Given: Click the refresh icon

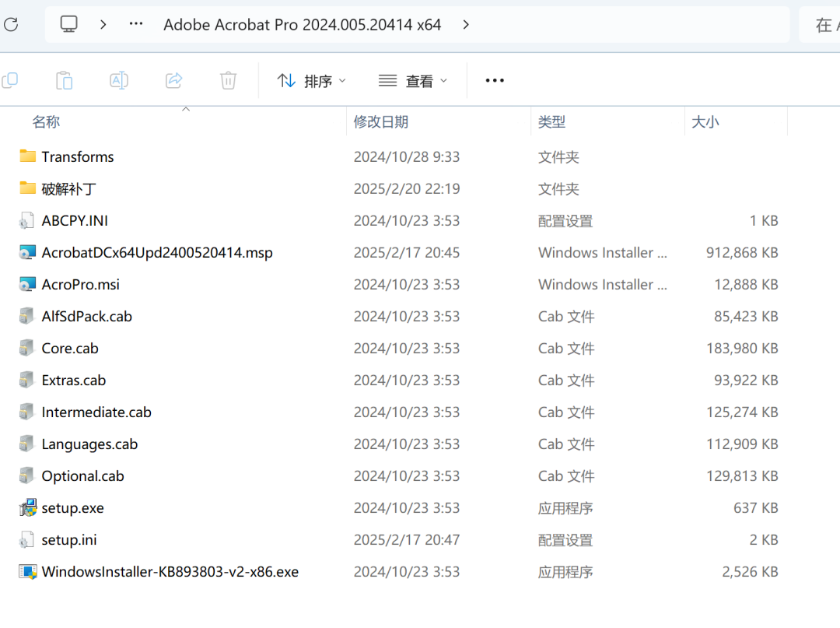Looking at the screenshot, I should (11, 25).
